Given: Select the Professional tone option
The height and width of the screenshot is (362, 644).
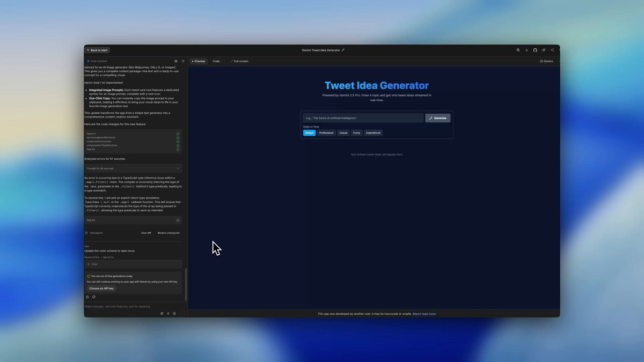Looking at the screenshot, I should point(326,132).
